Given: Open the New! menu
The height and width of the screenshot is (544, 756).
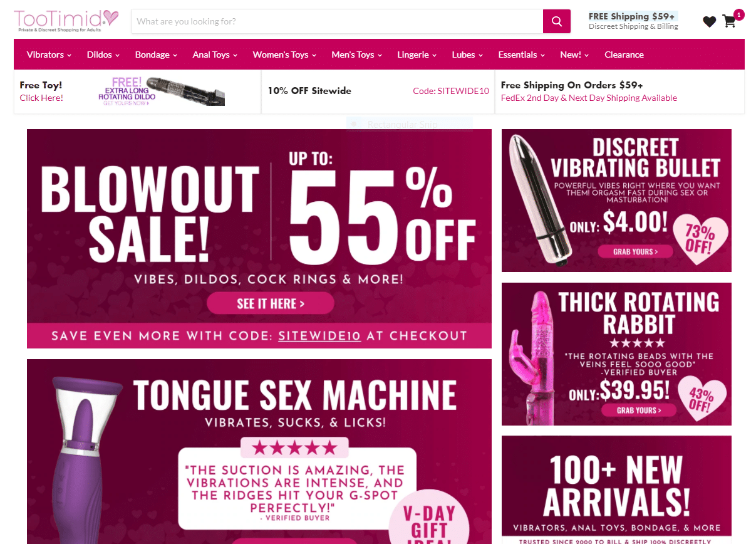Looking at the screenshot, I should [x=574, y=55].
